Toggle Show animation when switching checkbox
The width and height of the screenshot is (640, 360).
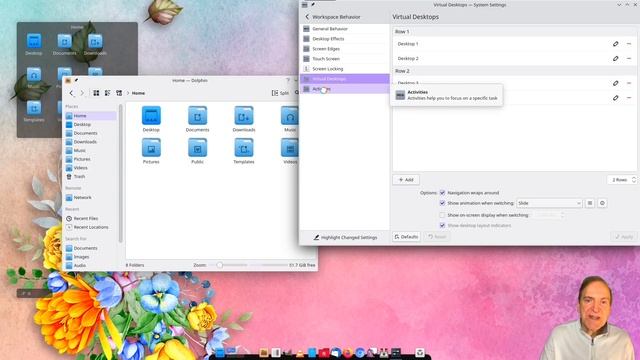pos(442,203)
